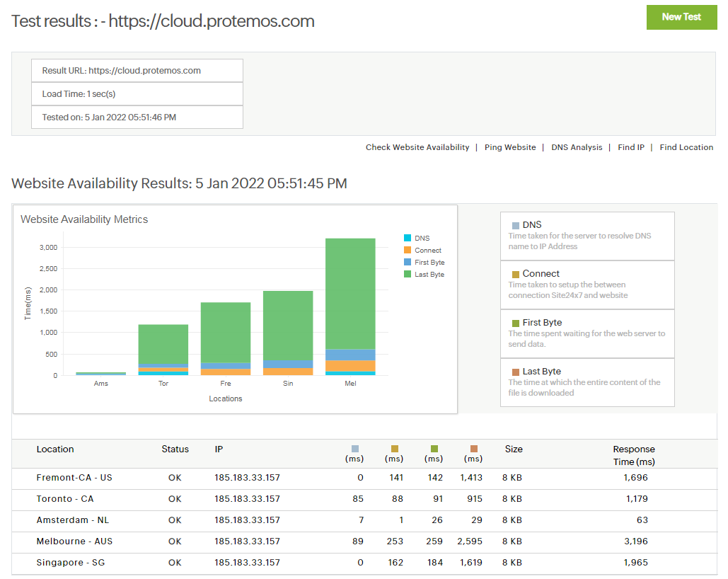
Task: Click the DNS square icon in description panel
Action: tap(516, 226)
